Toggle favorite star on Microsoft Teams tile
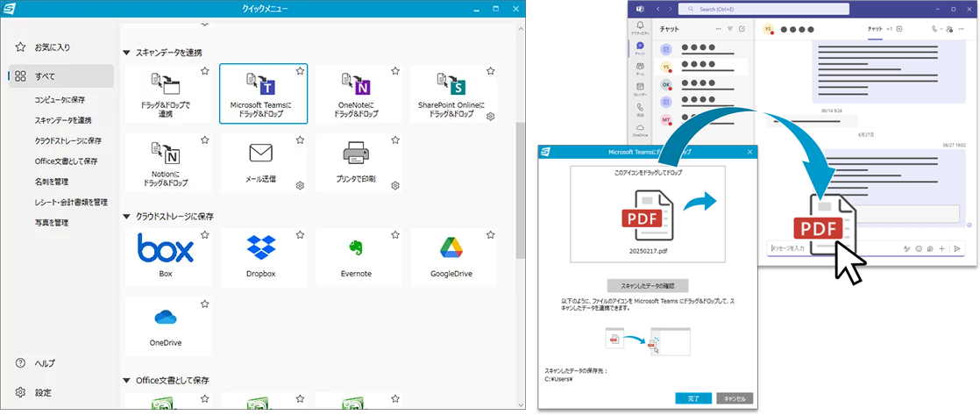 click(300, 71)
